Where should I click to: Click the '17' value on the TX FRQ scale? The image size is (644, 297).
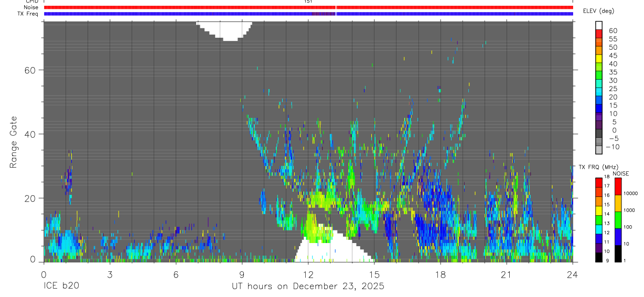pyautogui.click(x=607, y=186)
